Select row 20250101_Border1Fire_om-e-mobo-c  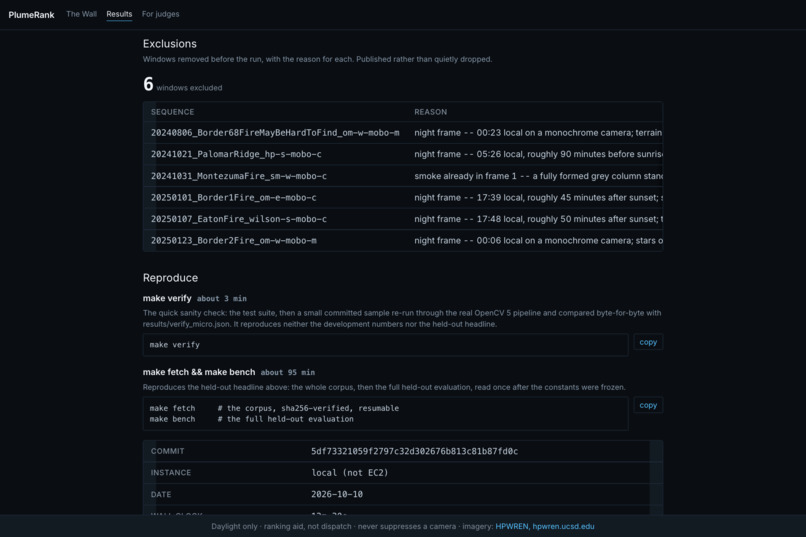402,197
